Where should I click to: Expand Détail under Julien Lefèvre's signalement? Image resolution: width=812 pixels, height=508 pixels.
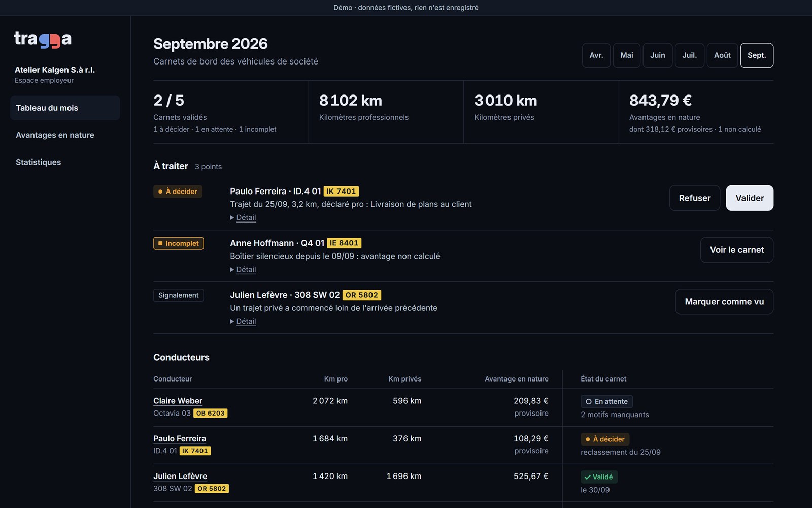(243, 321)
